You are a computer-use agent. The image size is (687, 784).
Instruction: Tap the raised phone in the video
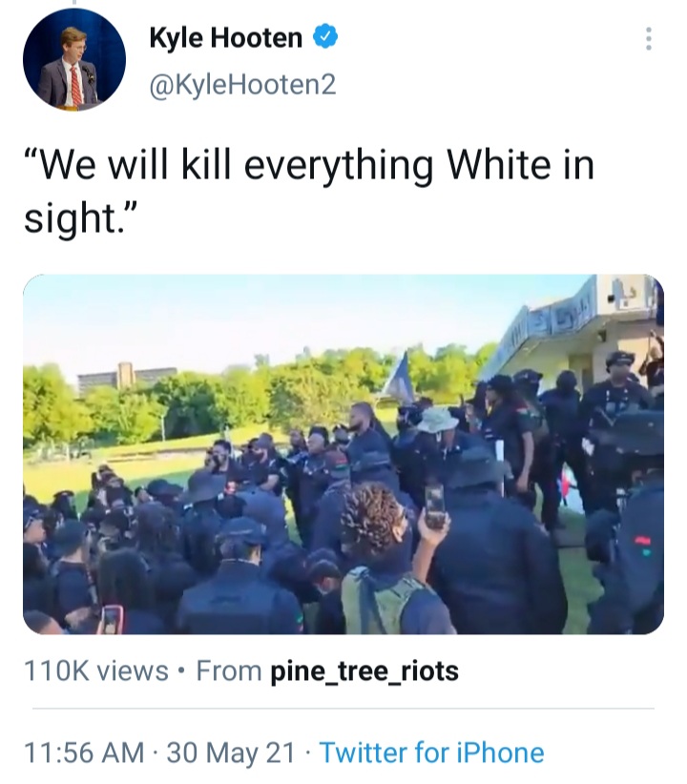click(434, 506)
